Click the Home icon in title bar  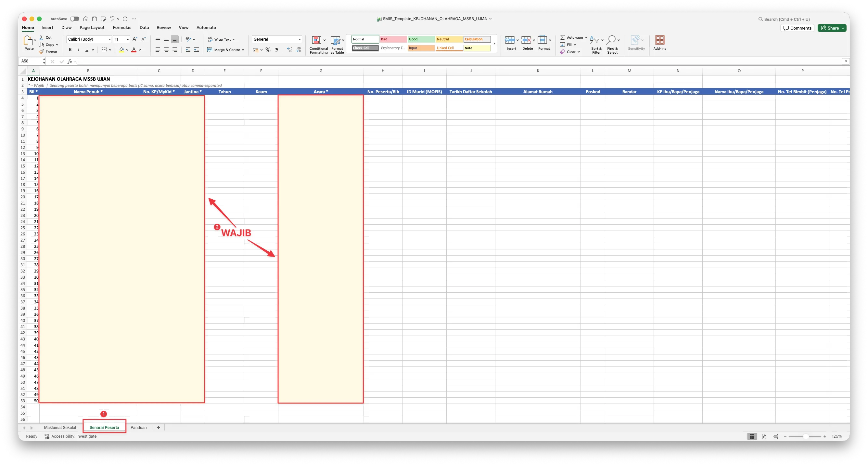coord(85,19)
